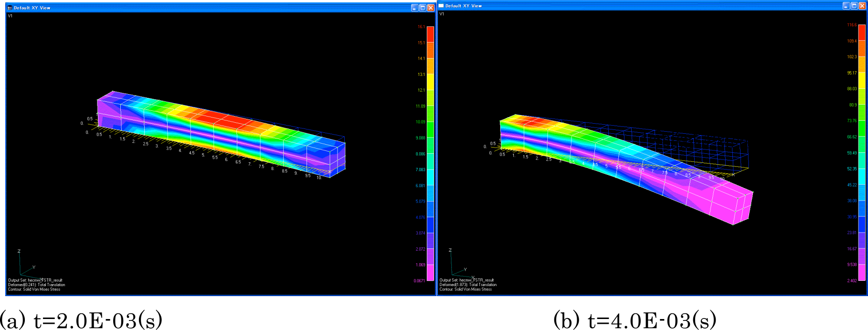Select the 9.538 legend value

point(852,265)
